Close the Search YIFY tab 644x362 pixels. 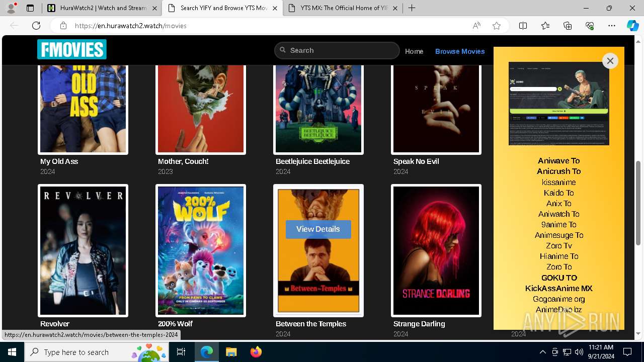[x=275, y=8]
